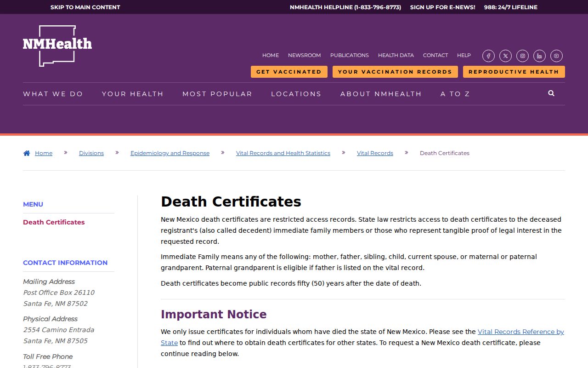Open the X (Twitter) social icon
The width and height of the screenshot is (588, 368).
click(505, 56)
